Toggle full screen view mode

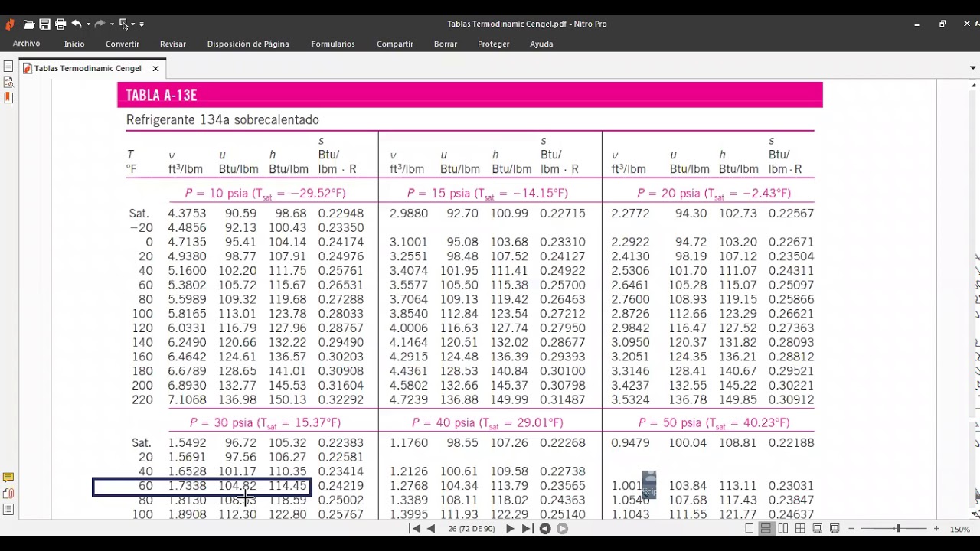pos(818,528)
